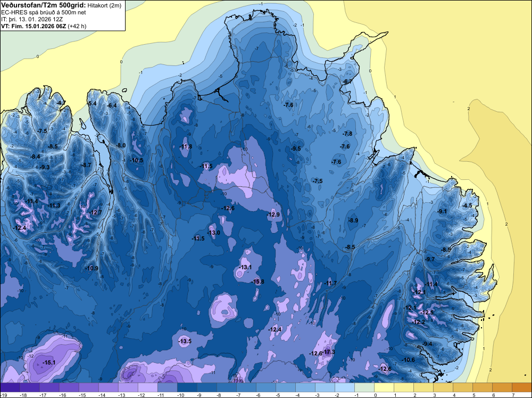The width and height of the screenshot is (532, 398).
Task: Click the -9.5 temperature value
Action: click(296, 148)
